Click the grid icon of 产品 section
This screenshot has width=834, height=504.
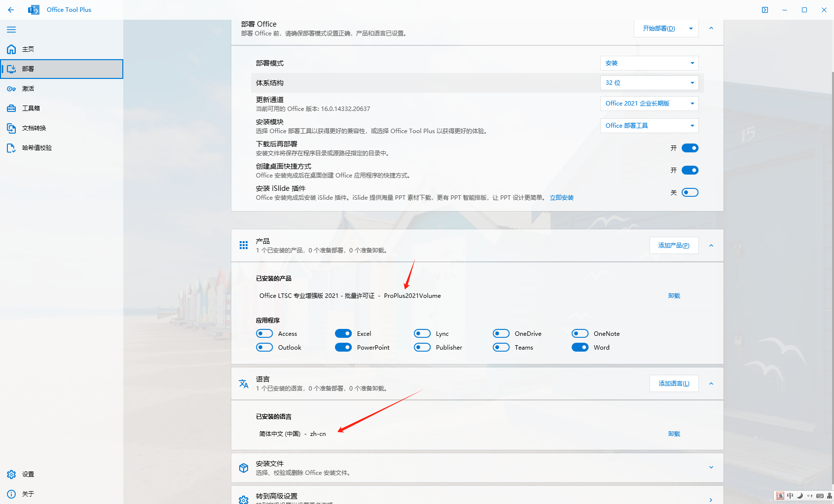point(244,246)
